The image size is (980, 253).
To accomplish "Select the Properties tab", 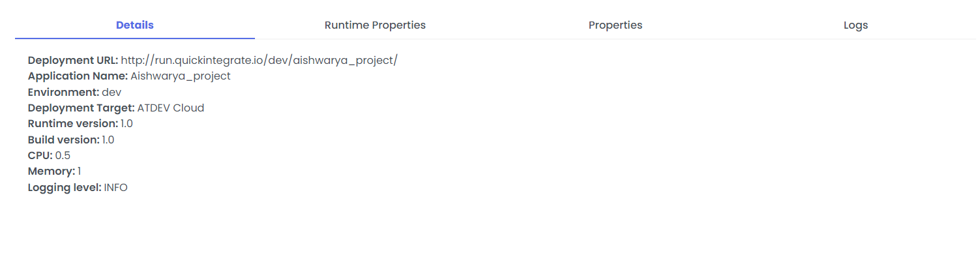I will pos(616,25).
